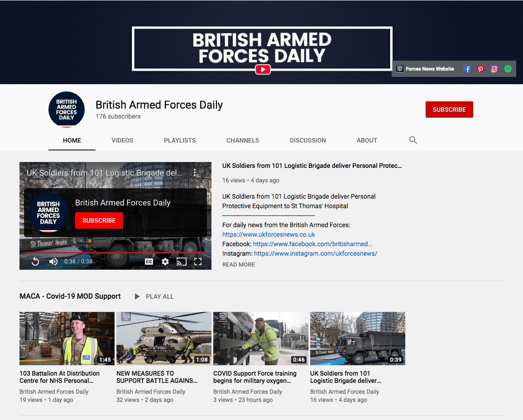Enter fullscreen mode in the player
Screen dimensions: 523x420
click(198, 262)
